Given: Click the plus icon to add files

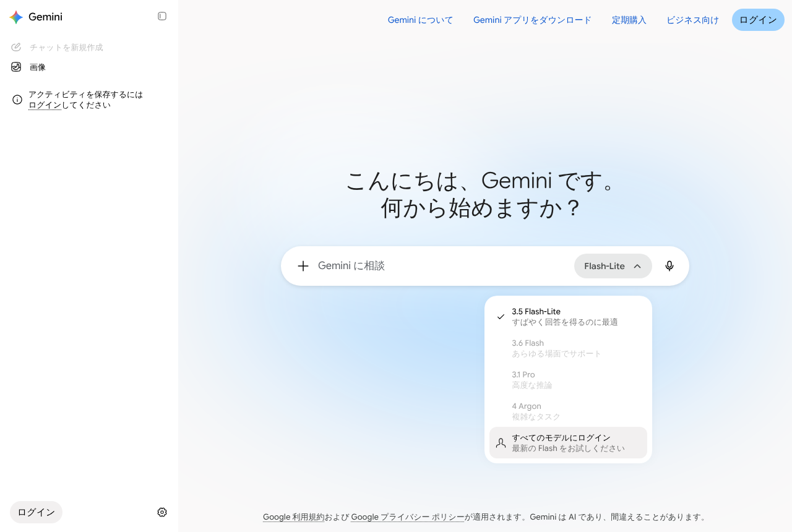Looking at the screenshot, I should [x=303, y=266].
